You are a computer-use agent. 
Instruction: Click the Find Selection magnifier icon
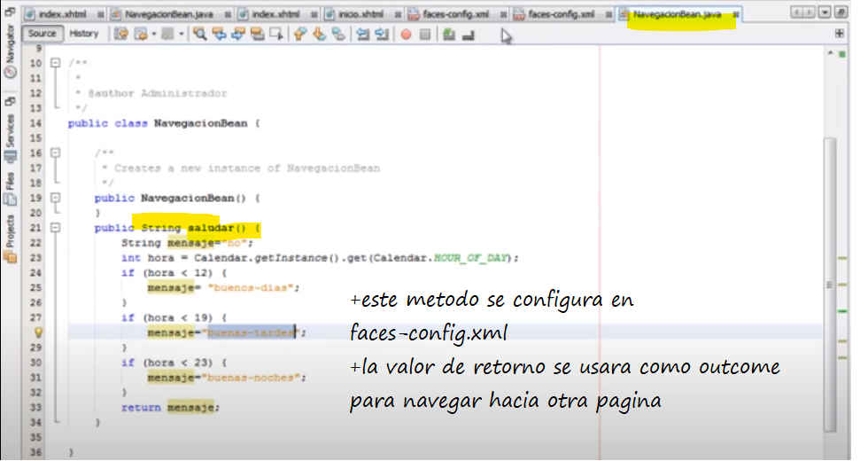(x=200, y=35)
